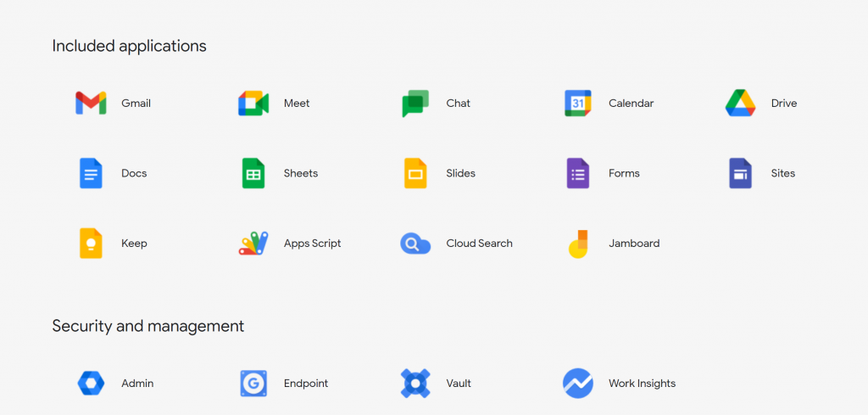Screen dimensions: 868x415
Task: Select the Cloud Search magnifier icon
Action: 415,244
